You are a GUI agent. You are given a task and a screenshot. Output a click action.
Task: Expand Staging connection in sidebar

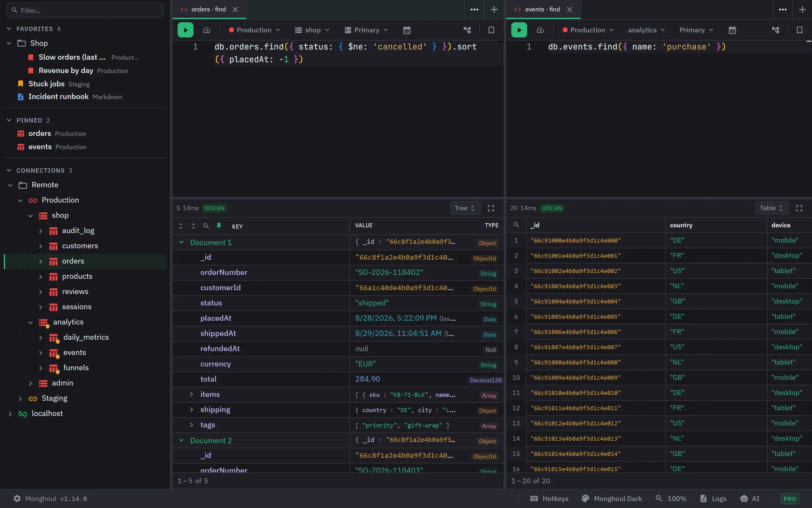pos(20,398)
